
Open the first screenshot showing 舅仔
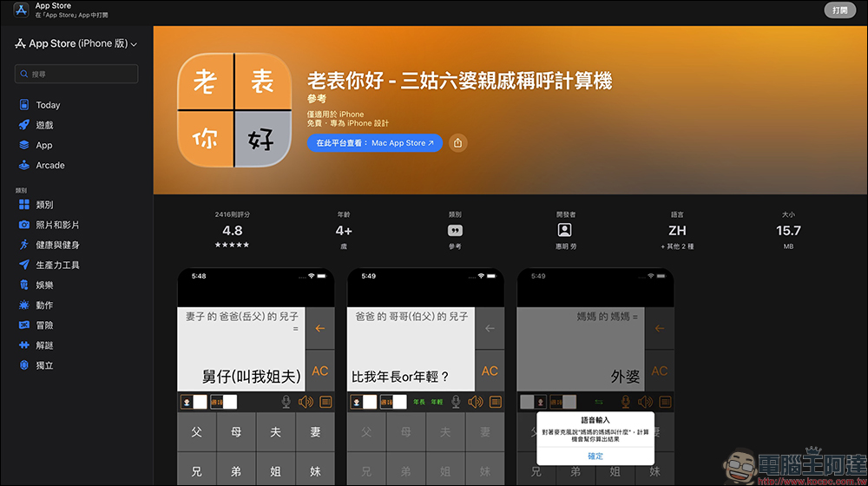tap(256, 377)
